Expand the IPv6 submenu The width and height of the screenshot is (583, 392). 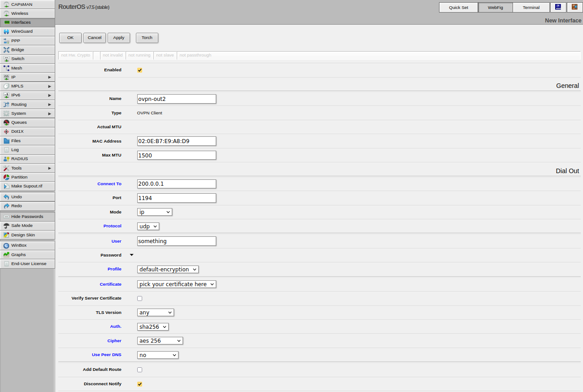pyautogui.click(x=50, y=95)
